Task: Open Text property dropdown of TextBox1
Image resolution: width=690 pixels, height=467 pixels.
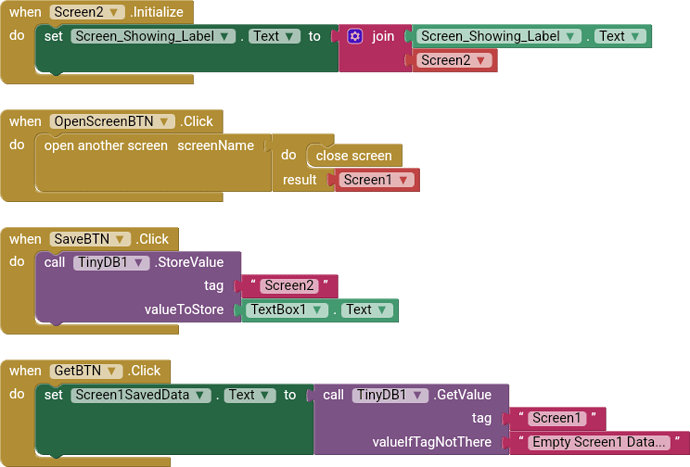Action: tap(367, 310)
